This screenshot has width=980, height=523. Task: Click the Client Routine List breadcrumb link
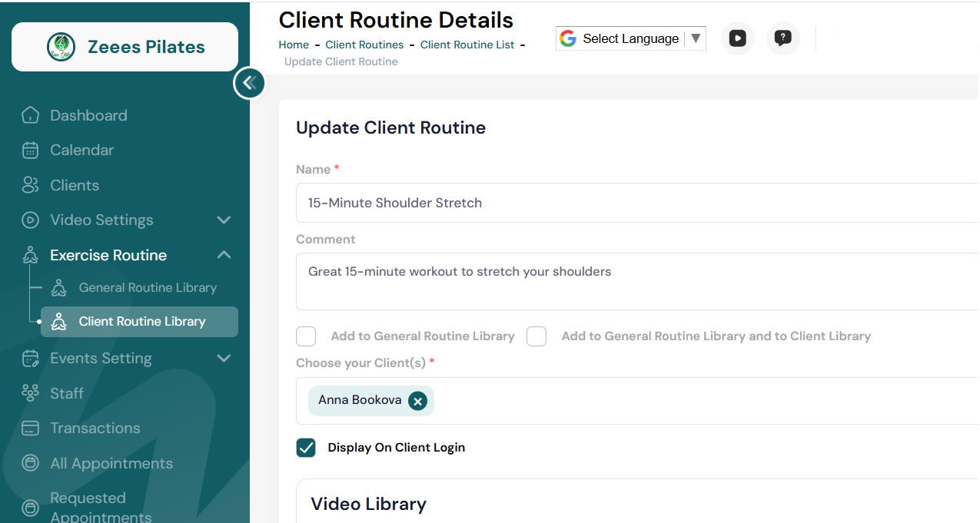coord(467,45)
